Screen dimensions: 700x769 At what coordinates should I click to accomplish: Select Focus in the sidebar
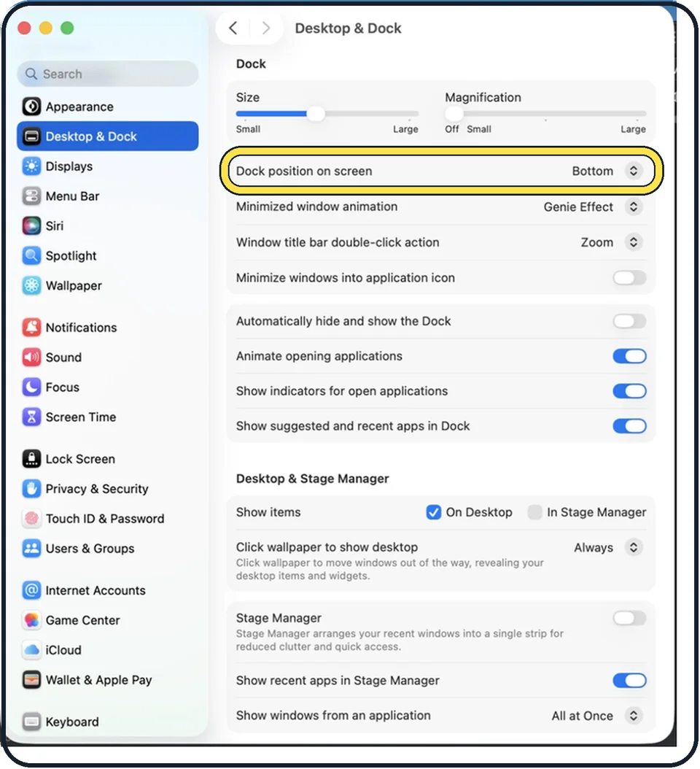click(108, 387)
